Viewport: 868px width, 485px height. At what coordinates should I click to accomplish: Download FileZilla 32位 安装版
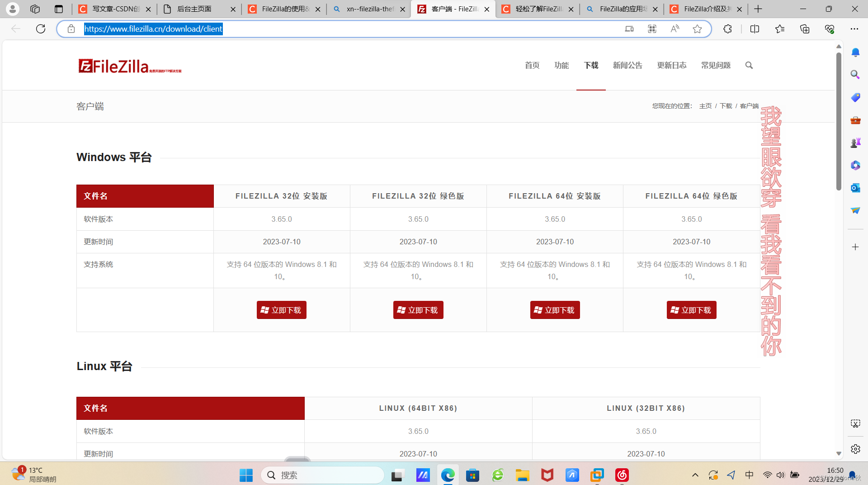[281, 310]
